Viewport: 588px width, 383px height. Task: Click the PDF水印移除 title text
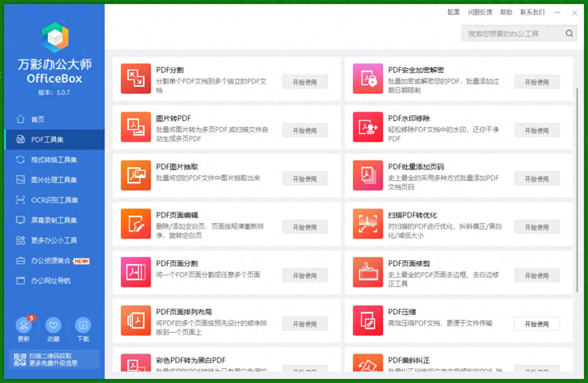(409, 118)
